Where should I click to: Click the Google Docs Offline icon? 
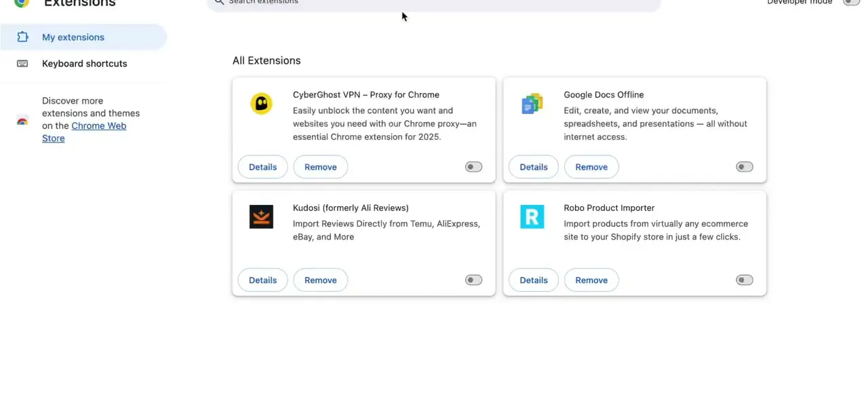(532, 104)
